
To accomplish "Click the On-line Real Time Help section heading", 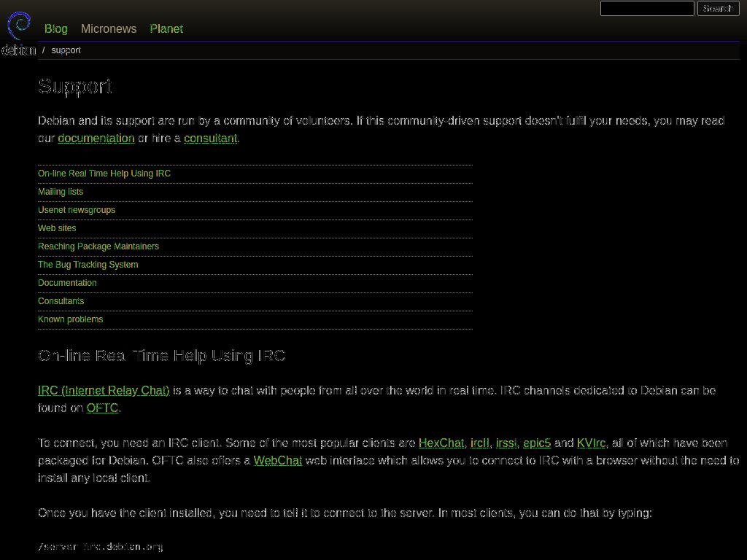I will click(x=162, y=356).
